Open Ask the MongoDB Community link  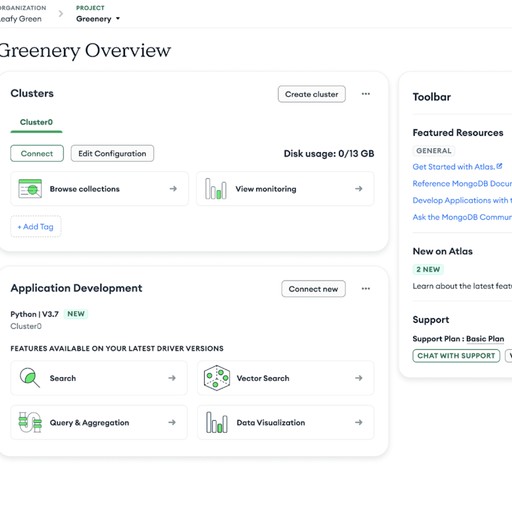coord(462,217)
